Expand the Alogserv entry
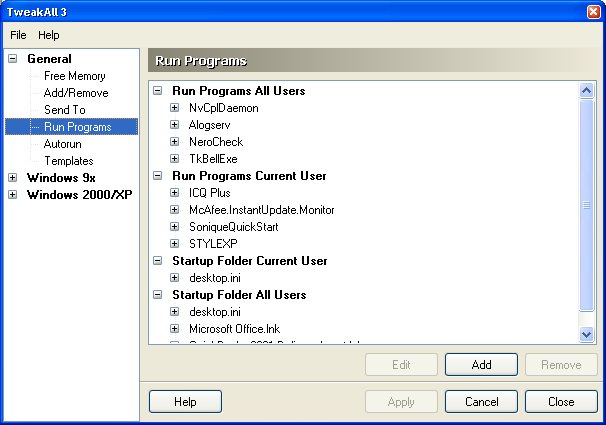 point(175,125)
